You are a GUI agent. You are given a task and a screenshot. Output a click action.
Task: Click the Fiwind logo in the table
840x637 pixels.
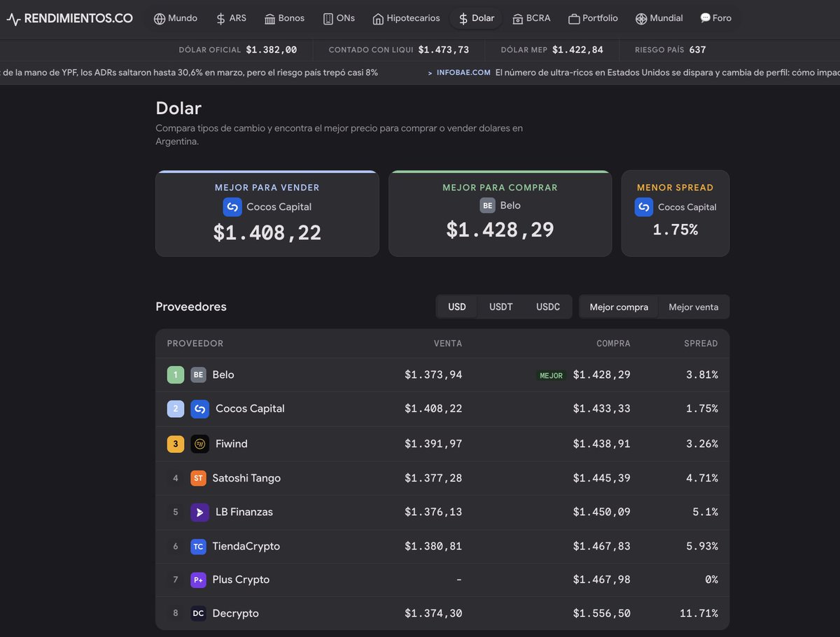point(200,444)
